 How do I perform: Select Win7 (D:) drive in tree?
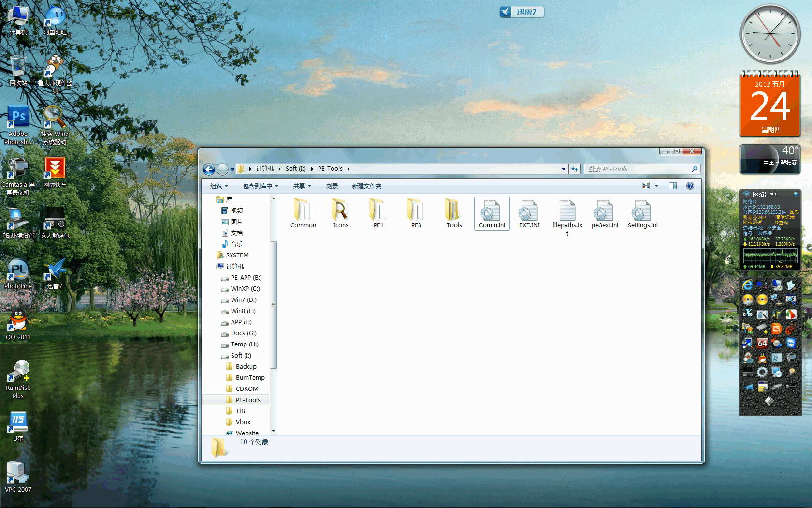coord(239,299)
